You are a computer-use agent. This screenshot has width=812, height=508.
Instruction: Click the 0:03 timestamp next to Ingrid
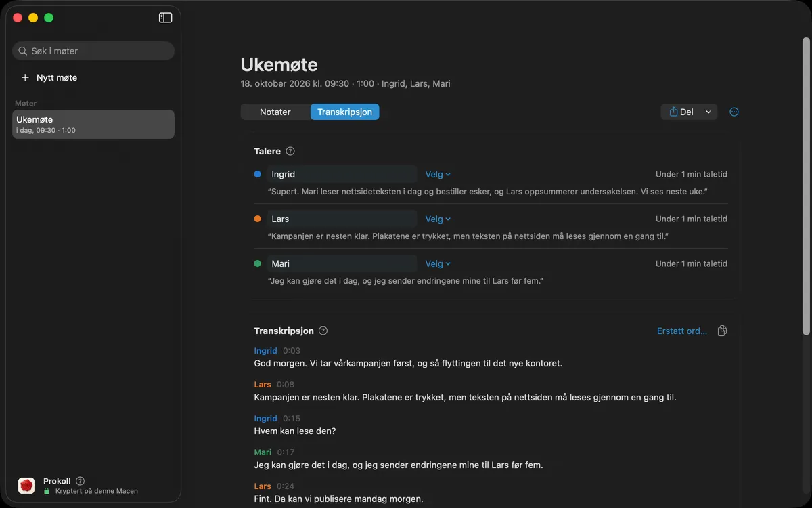pyautogui.click(x=292, y=351)
